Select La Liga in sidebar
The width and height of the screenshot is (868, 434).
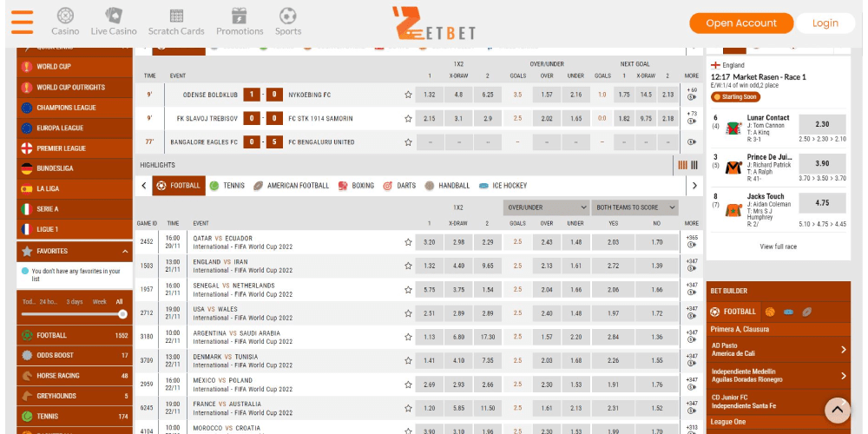(75, 188)
